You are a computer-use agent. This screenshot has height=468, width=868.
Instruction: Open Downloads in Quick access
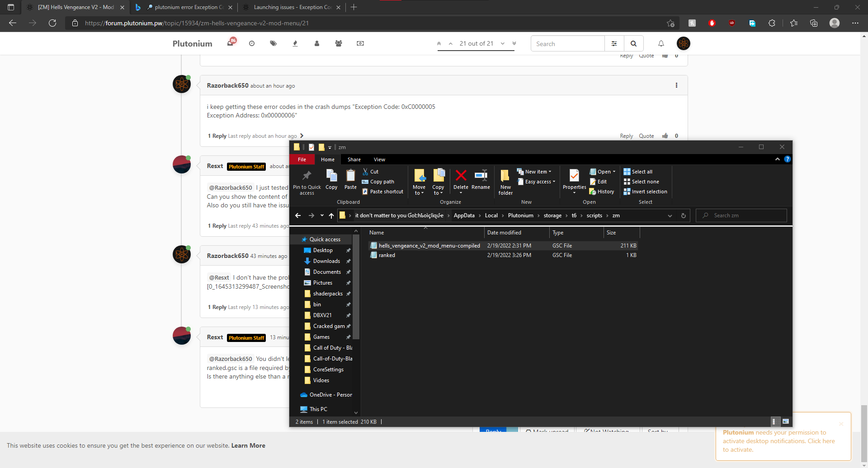326,261
